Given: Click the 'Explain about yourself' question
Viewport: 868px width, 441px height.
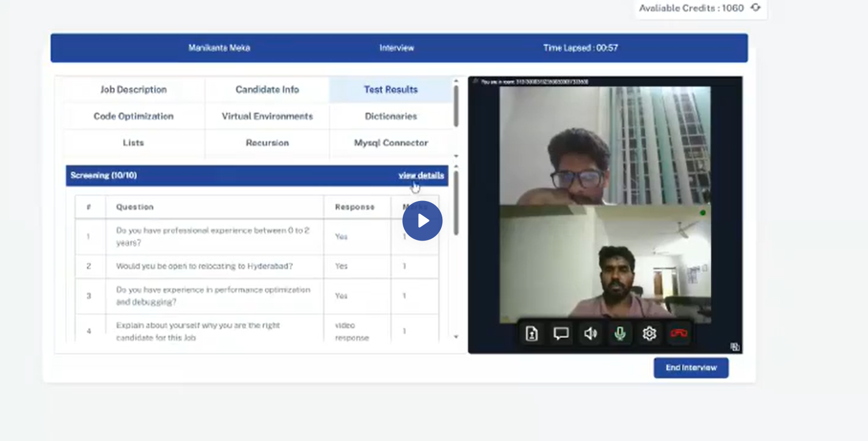Looking at the screenshot, I should 198,331.
